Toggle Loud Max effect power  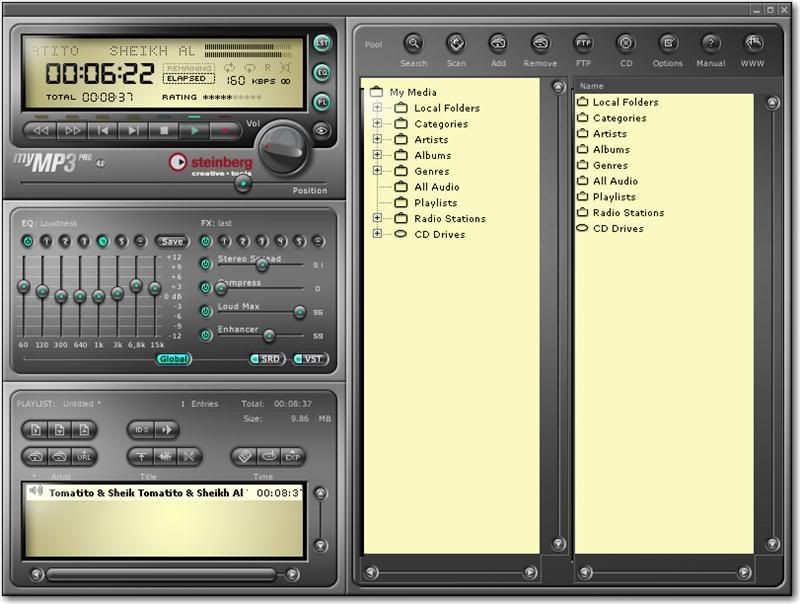coord(206,311)
